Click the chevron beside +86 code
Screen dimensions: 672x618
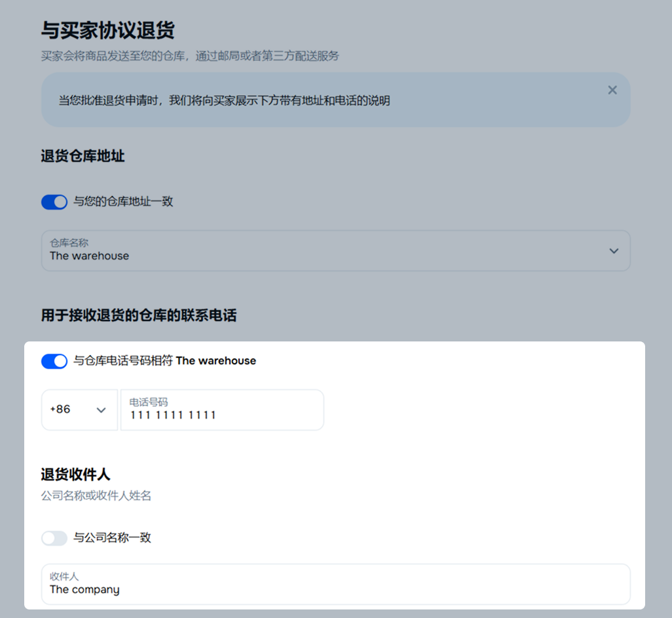(101, 410)
